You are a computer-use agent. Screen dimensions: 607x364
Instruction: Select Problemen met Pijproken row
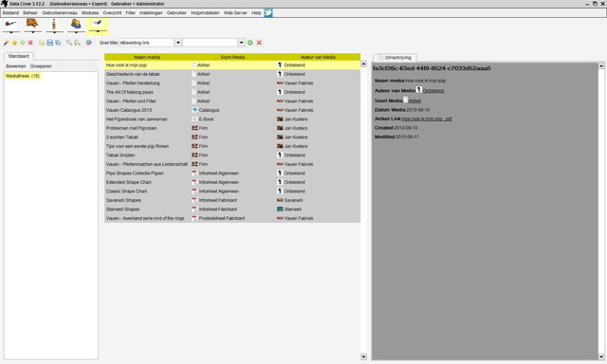coord(232,128)
